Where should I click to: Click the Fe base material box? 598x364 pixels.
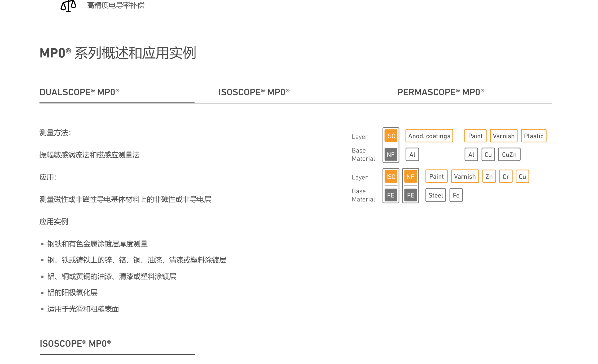[456, 195]
